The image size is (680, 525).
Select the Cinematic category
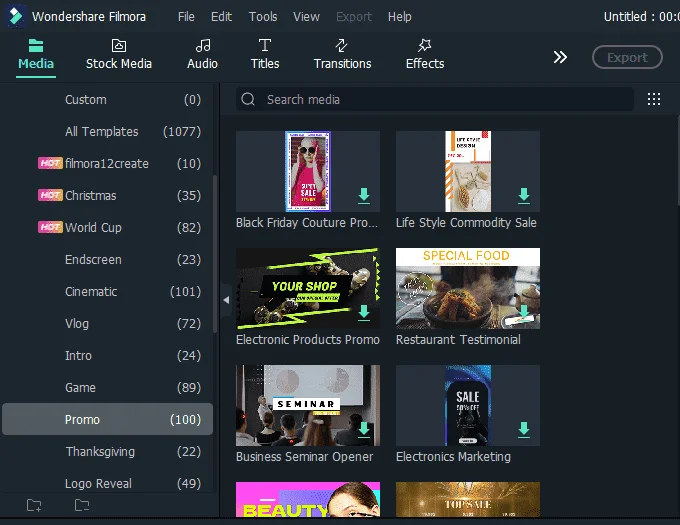[107, 292]
